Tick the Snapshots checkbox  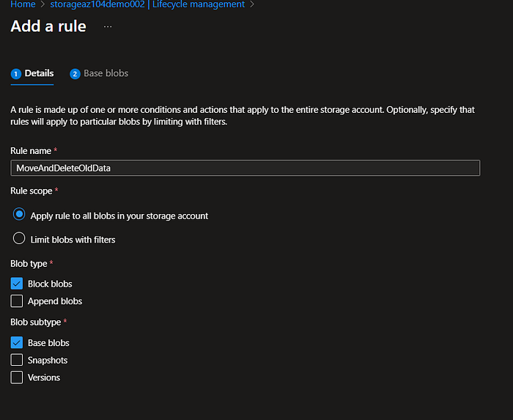click(17, 360)
